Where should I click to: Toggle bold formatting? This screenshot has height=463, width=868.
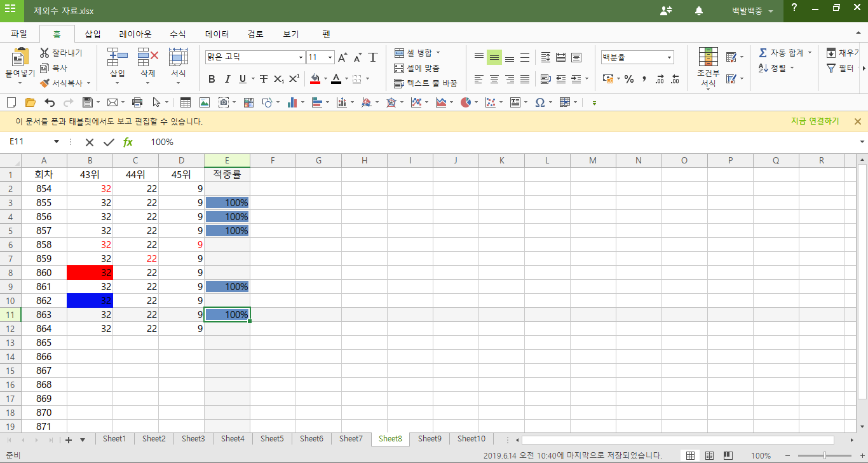coord(212,79)
